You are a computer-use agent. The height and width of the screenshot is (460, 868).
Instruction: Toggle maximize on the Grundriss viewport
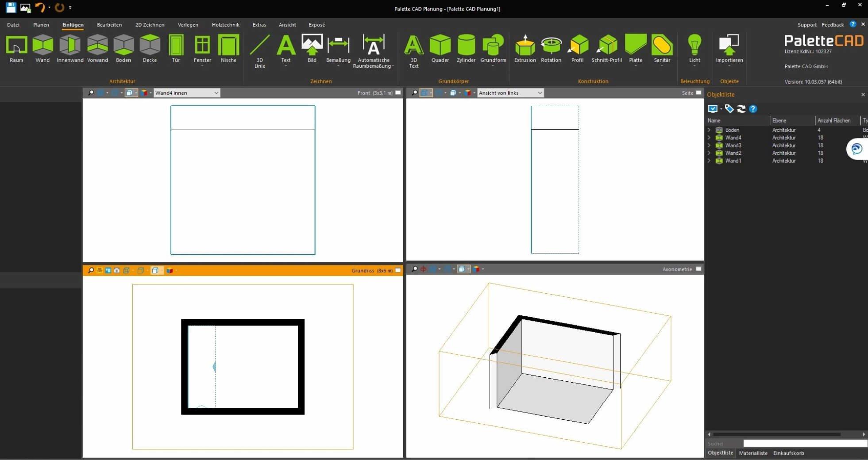tap(398, 270)
